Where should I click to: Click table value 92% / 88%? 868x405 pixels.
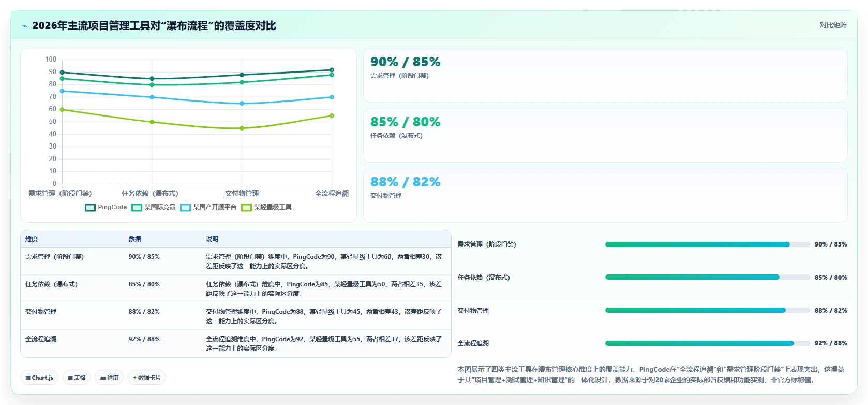(x=144, y=339)
